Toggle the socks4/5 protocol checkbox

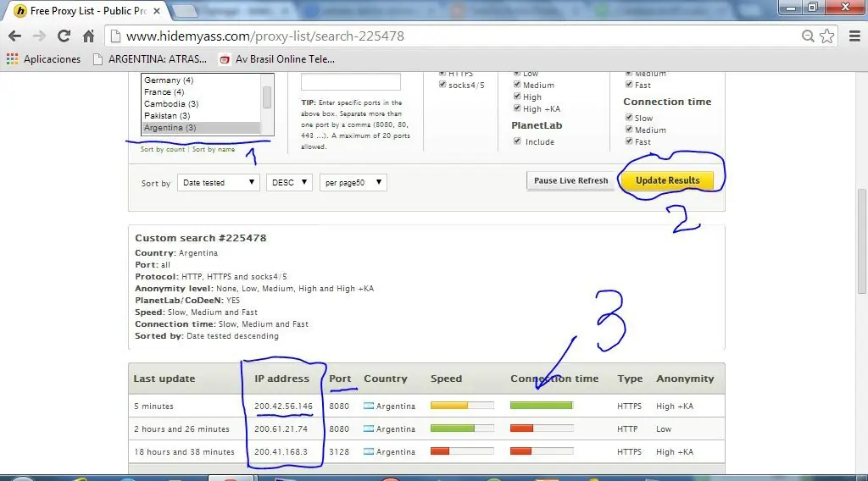[442, 85]
